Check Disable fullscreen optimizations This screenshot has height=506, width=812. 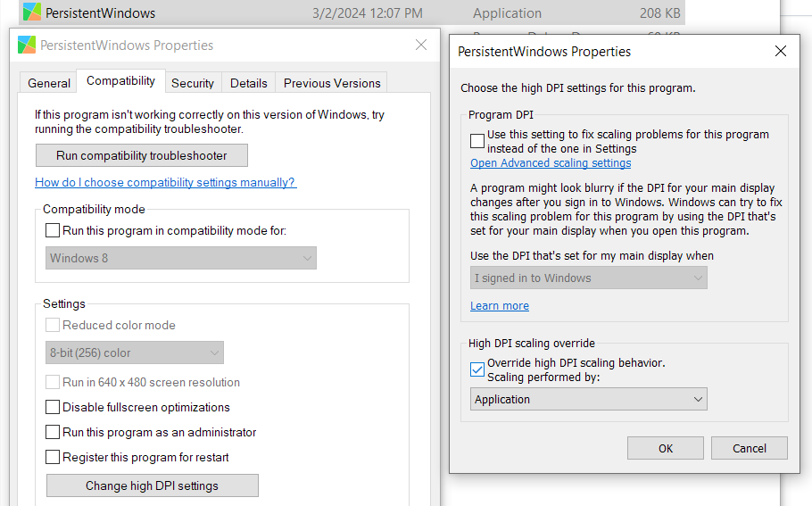53,407
